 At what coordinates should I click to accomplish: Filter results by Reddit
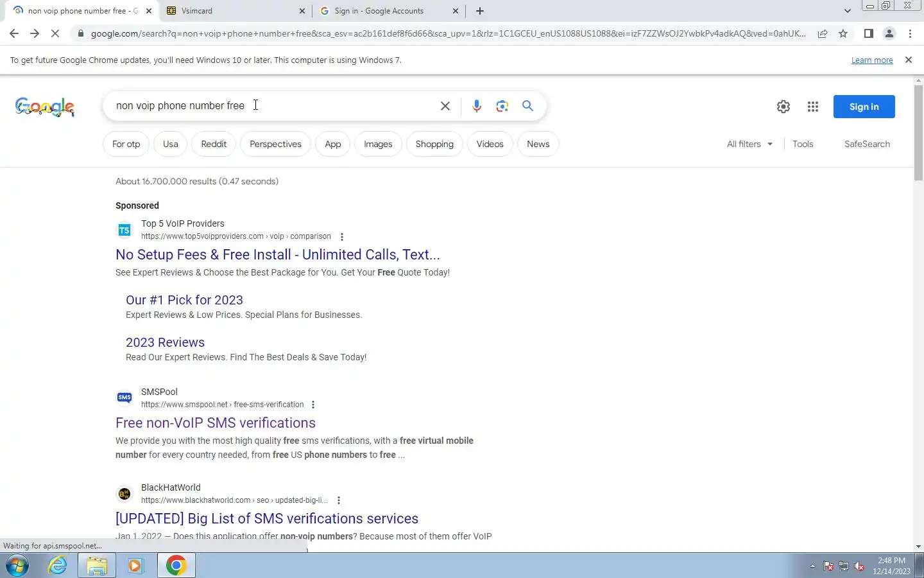pos(214,144)
